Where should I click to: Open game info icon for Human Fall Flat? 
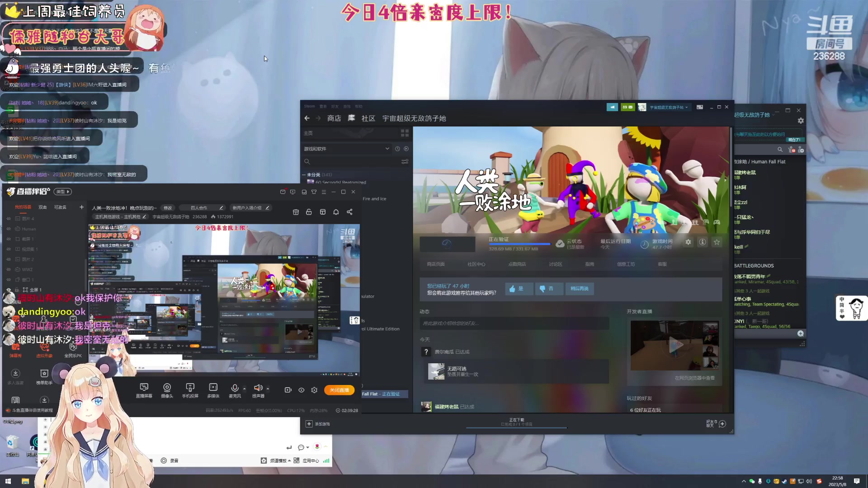703,242
